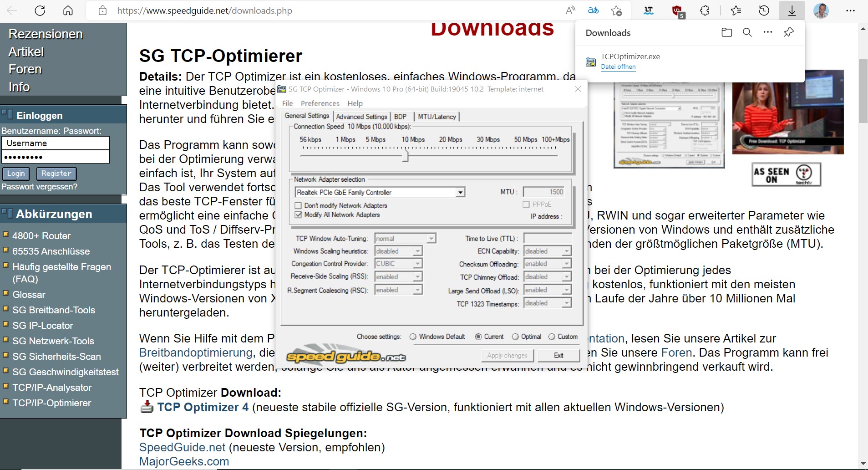The width and height of the screenshot is (868, 470).
Task: Toggle the read aloud icon in address bar
Action: [570, 10]
